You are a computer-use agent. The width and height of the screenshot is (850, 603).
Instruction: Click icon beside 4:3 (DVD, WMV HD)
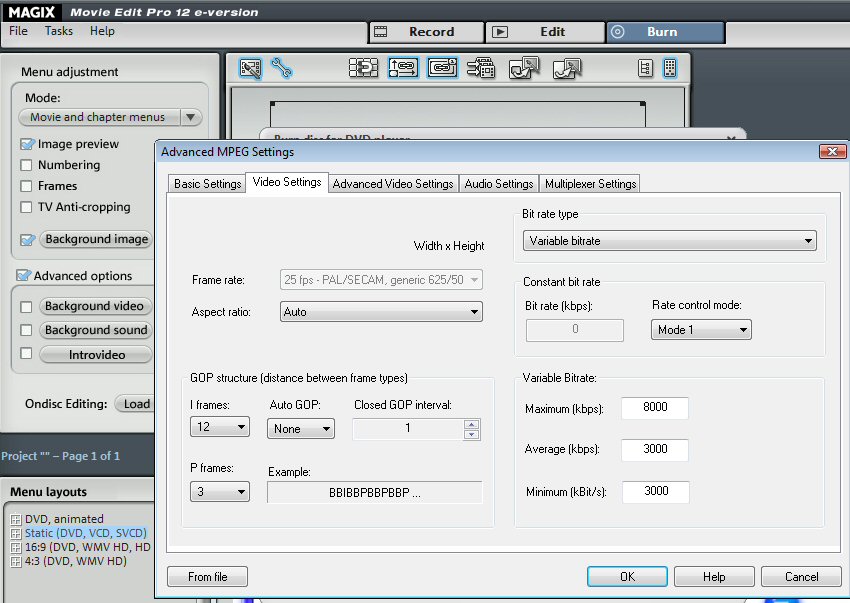pos(16,562)
